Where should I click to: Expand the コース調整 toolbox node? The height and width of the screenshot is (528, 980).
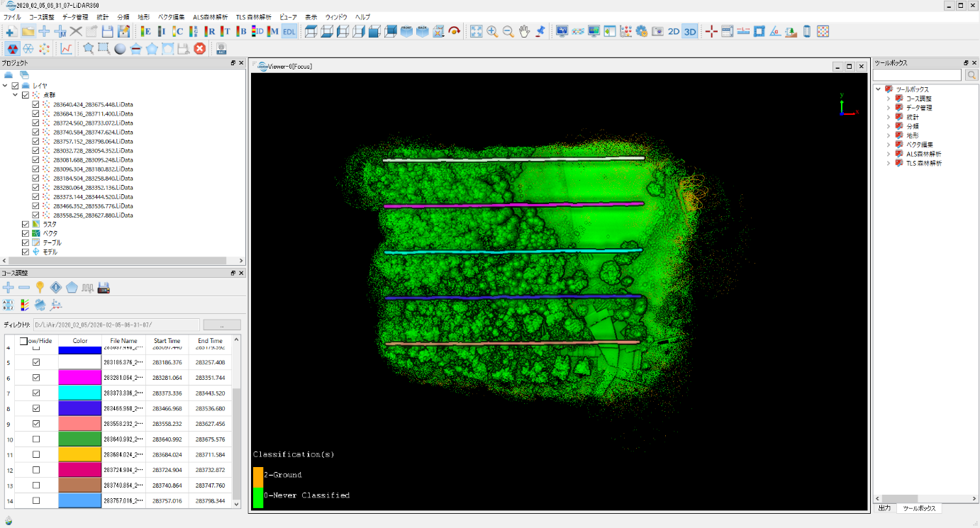[889, 99]
